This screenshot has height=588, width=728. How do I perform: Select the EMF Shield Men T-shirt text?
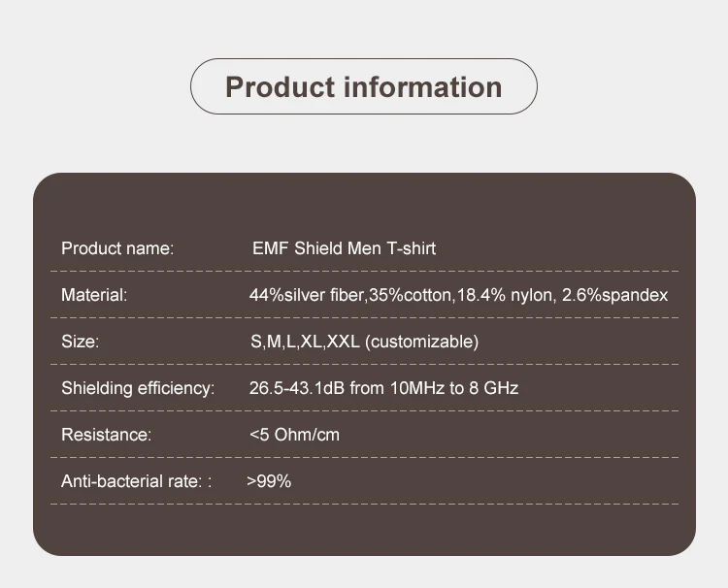(x=344, y=248)
